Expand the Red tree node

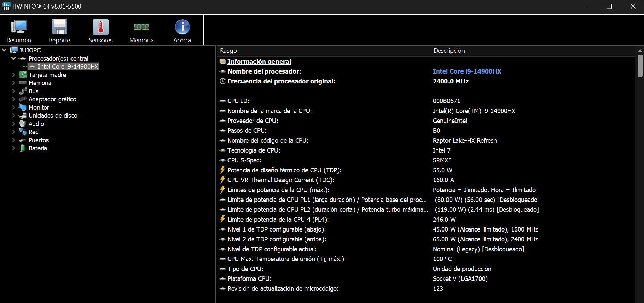(x=14, y=132)
